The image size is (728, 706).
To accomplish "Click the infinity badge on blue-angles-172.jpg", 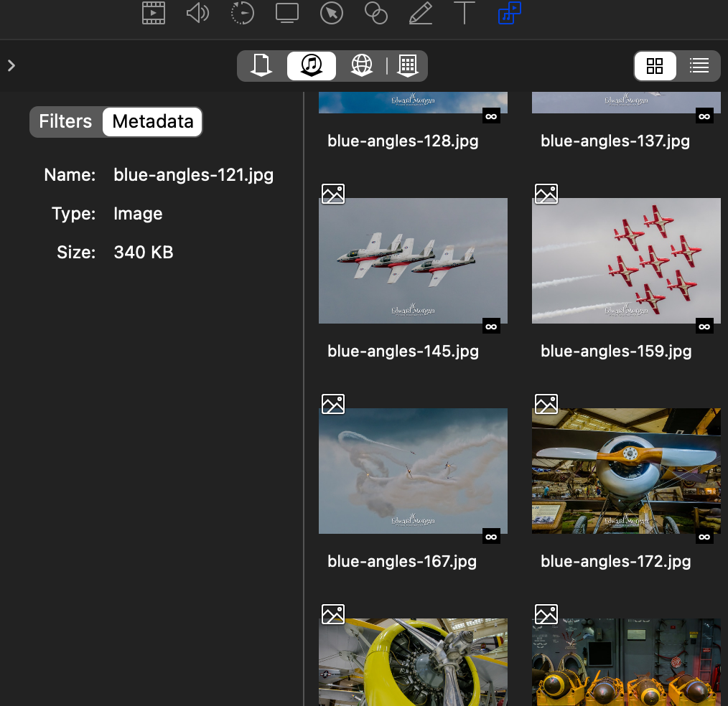I will point(704,537).
